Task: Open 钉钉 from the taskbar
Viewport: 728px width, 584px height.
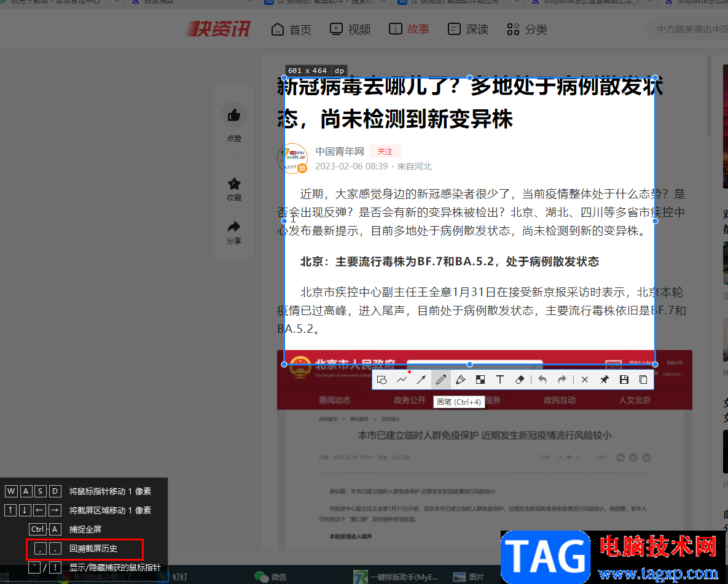Action: pyautogui.click(x=172, y=577)
